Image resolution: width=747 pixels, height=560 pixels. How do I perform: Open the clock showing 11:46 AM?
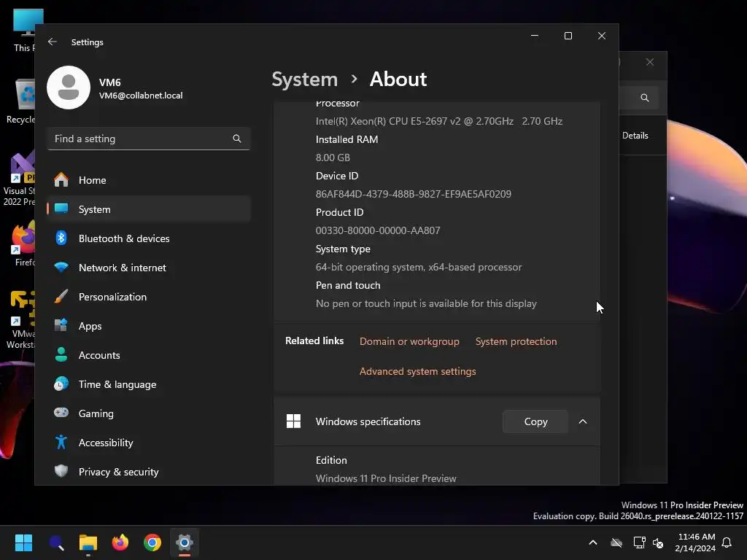(695, 542)
